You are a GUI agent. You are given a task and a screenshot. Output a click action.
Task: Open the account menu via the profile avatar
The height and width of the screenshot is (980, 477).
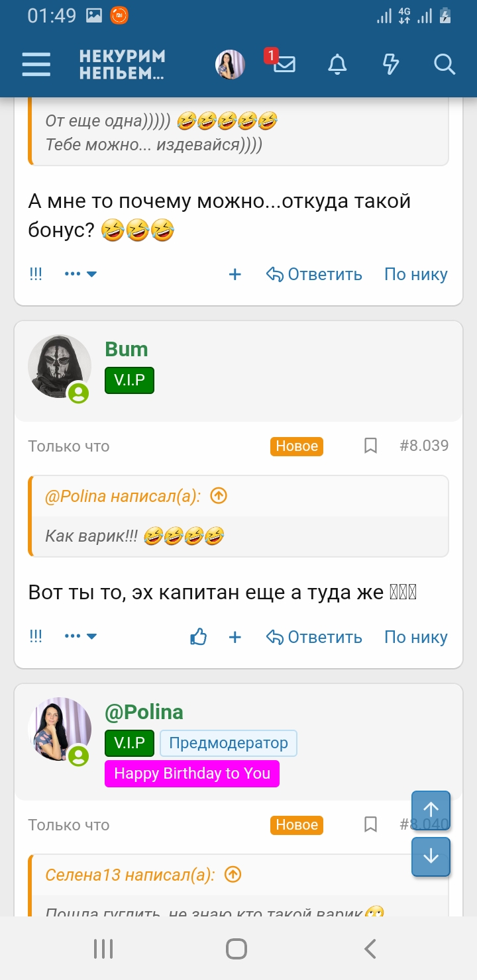230,64
